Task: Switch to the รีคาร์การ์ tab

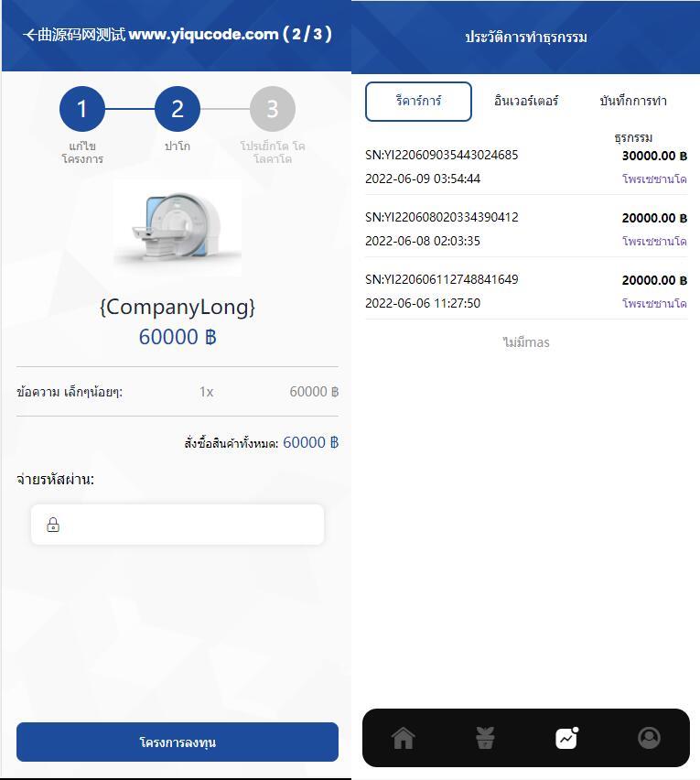Action: (x=418, y=102)
